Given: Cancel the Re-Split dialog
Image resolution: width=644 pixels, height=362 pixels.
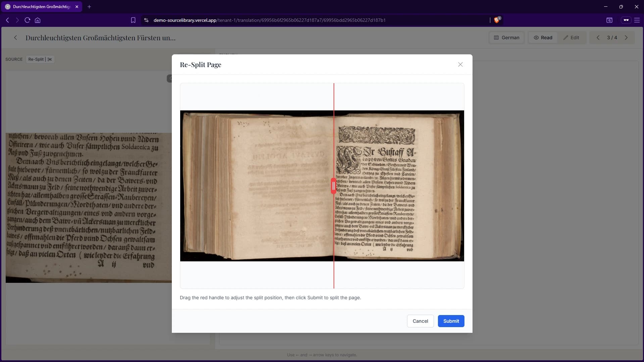Looking at the screenshot, I should (x=420, y=321).
